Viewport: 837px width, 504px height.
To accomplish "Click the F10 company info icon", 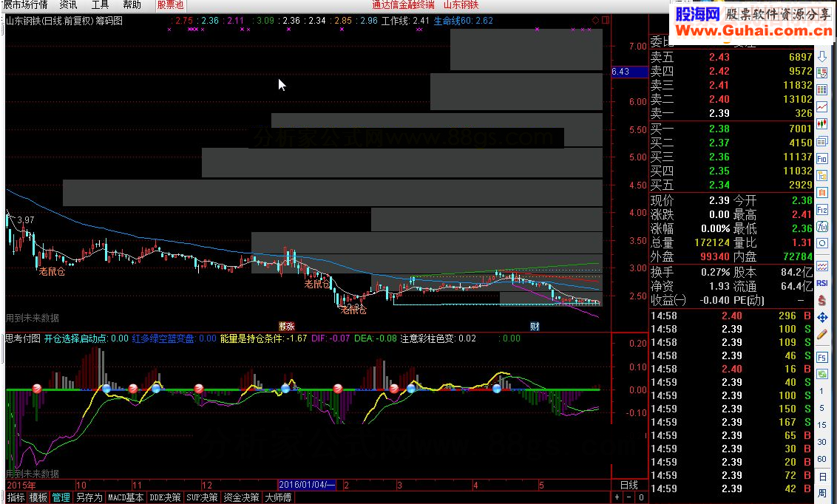I will (822, 159).
